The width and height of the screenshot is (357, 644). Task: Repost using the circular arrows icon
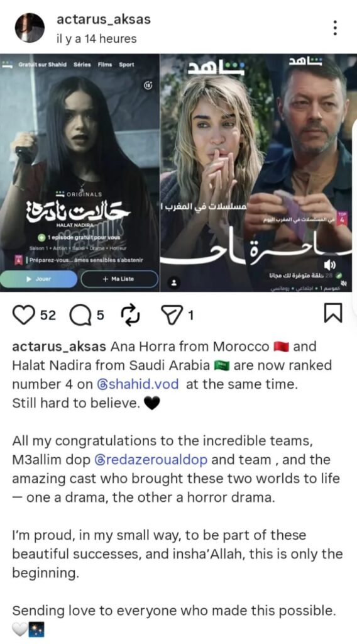coord(131,316)
